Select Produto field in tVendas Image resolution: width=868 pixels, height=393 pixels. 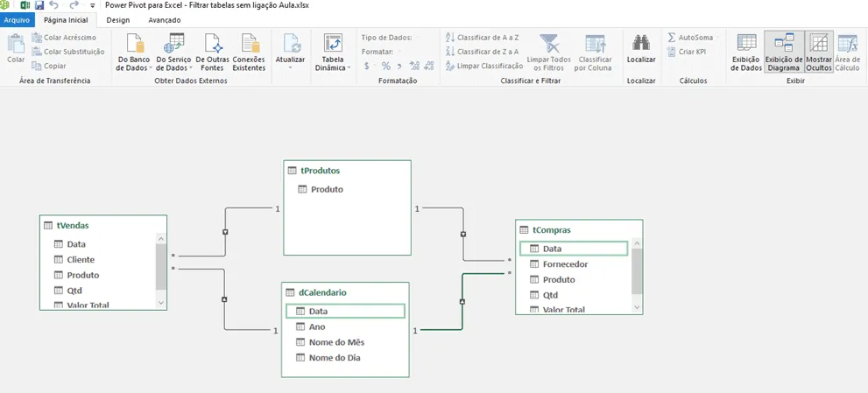[x=83, y=275]
